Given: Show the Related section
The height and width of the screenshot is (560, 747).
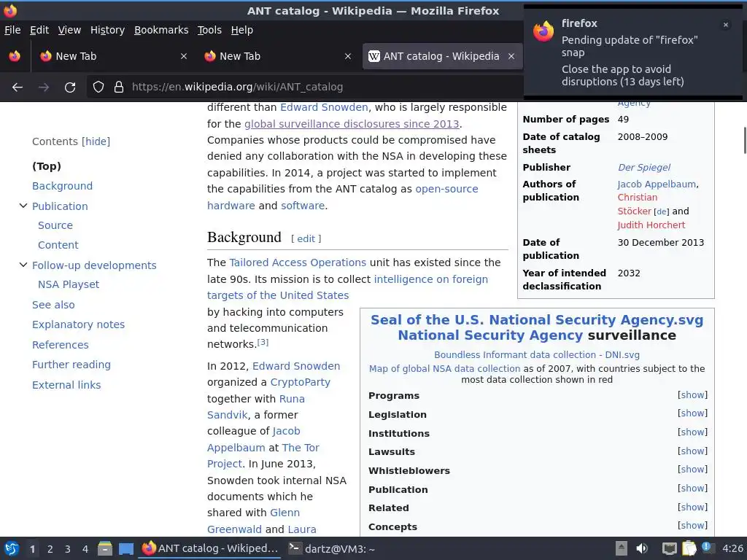Looking at the screenshot, I should click(693, 507).
